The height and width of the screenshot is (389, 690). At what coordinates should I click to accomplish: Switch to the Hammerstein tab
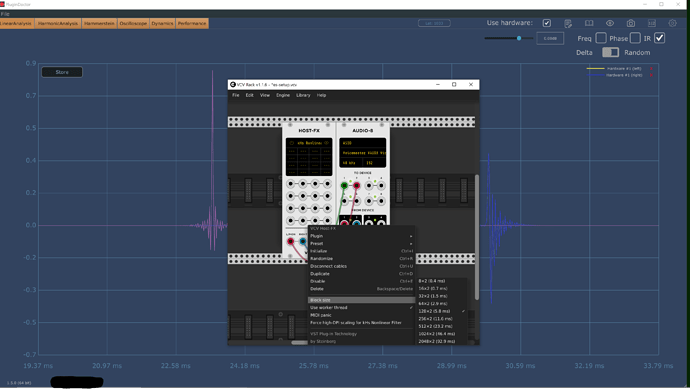[99, 23]
